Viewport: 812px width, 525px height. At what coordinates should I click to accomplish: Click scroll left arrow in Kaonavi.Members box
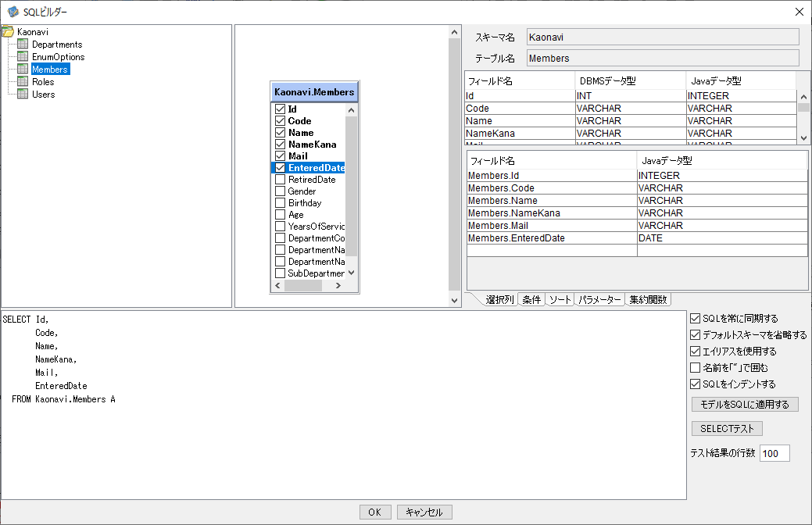(277, 285)
